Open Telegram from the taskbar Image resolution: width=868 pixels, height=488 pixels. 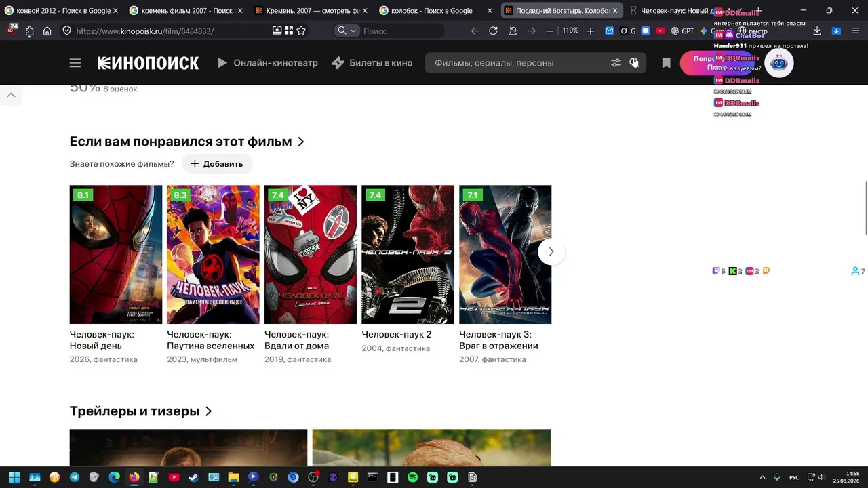[75, 477]
